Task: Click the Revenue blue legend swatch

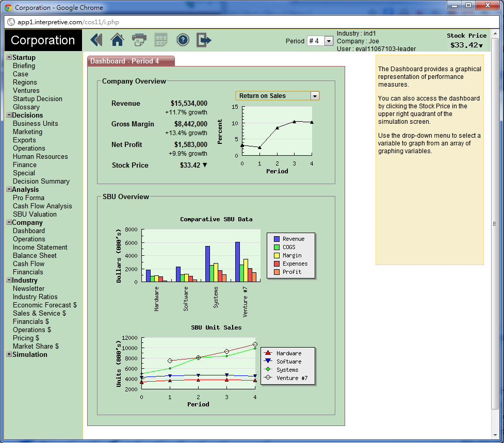Action: tap(277, 239)
